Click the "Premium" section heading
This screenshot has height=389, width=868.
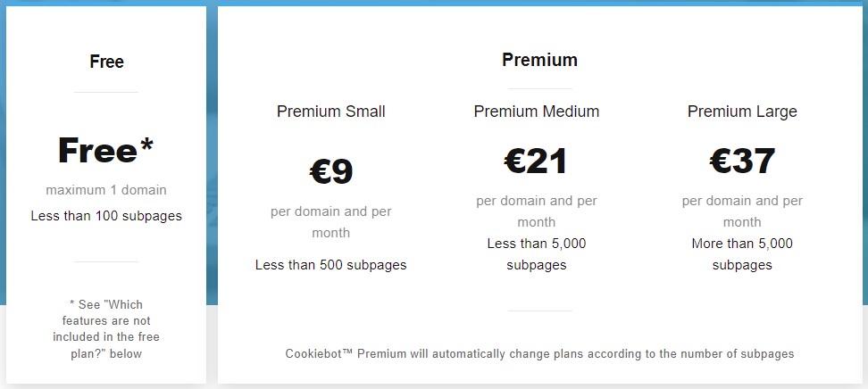click(x=539, y=60)
